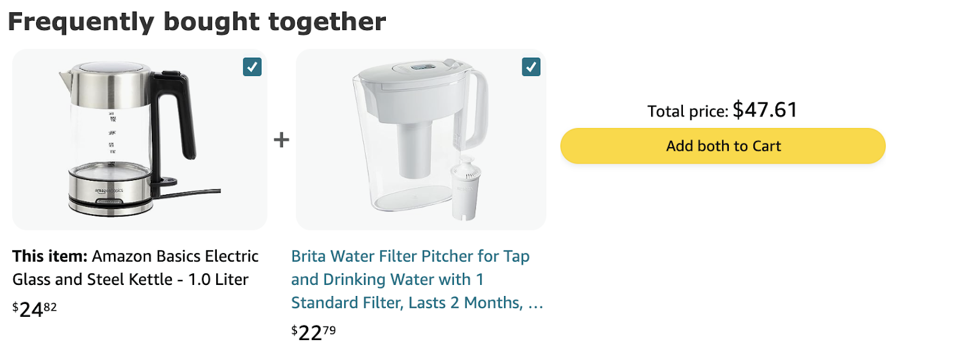Click the "This item:" bold label
The width and height of the screenshot is (980, 364).
tap(50, 256)
